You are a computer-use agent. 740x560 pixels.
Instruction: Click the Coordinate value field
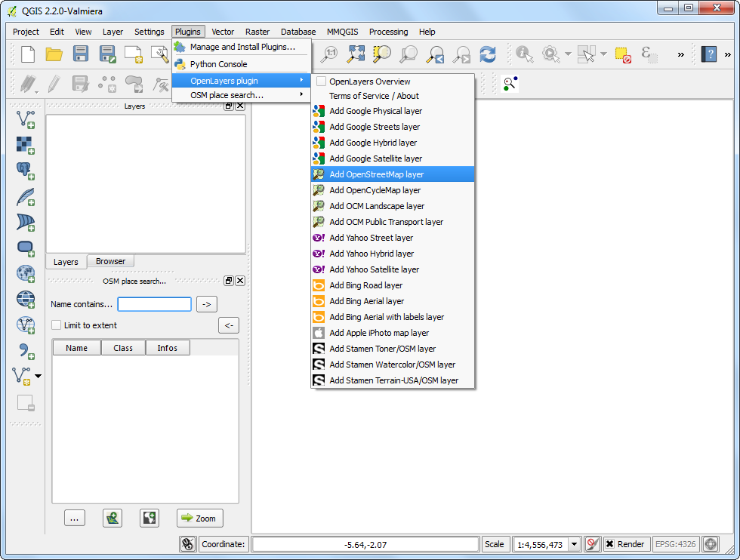click(x=365, y=544)
